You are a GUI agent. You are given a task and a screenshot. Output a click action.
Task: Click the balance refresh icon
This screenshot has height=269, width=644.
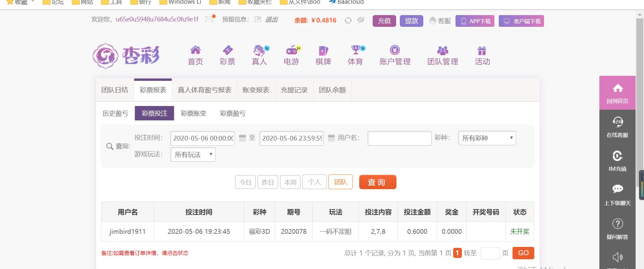(348, 20)
